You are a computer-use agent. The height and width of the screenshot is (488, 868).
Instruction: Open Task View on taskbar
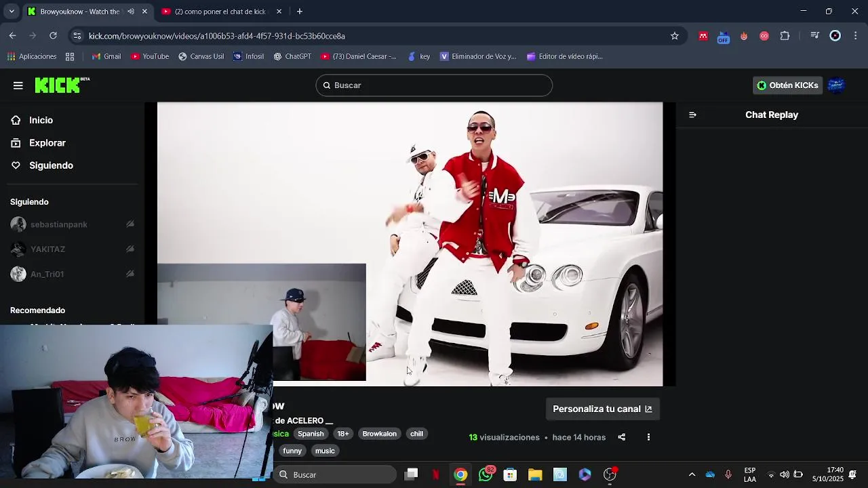click(411, 474)
